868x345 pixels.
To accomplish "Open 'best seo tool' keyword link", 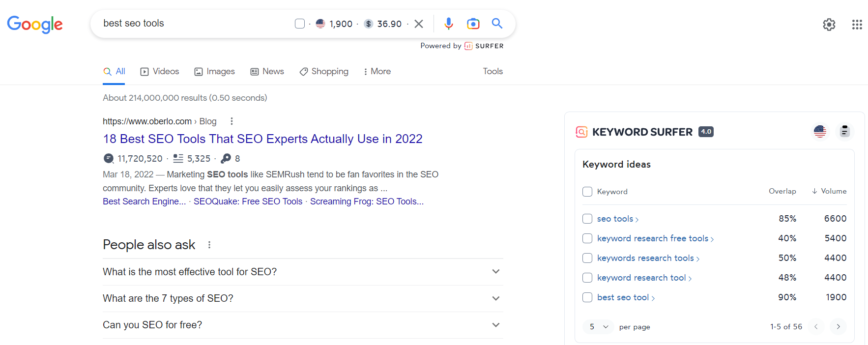I will coord(626,297).
